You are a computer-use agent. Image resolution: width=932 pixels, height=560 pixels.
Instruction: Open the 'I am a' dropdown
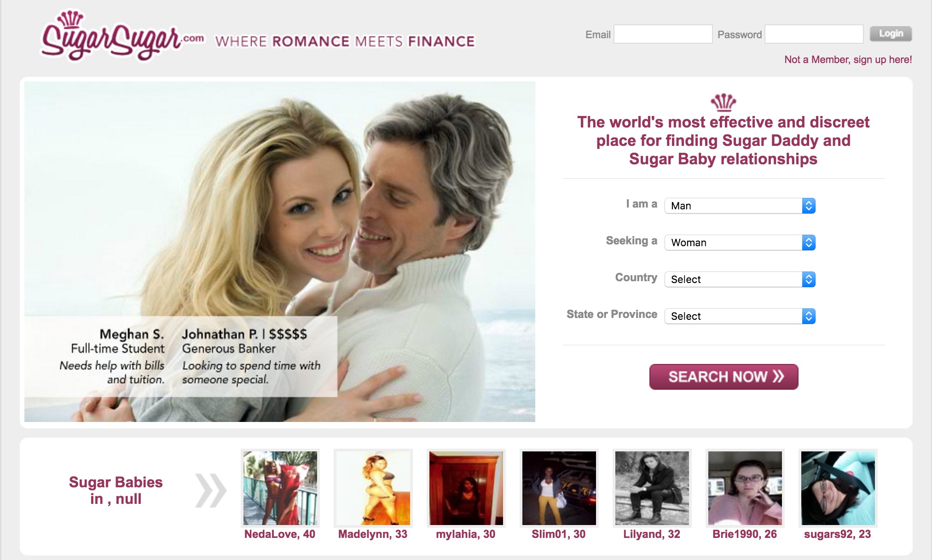pos(740,206)
